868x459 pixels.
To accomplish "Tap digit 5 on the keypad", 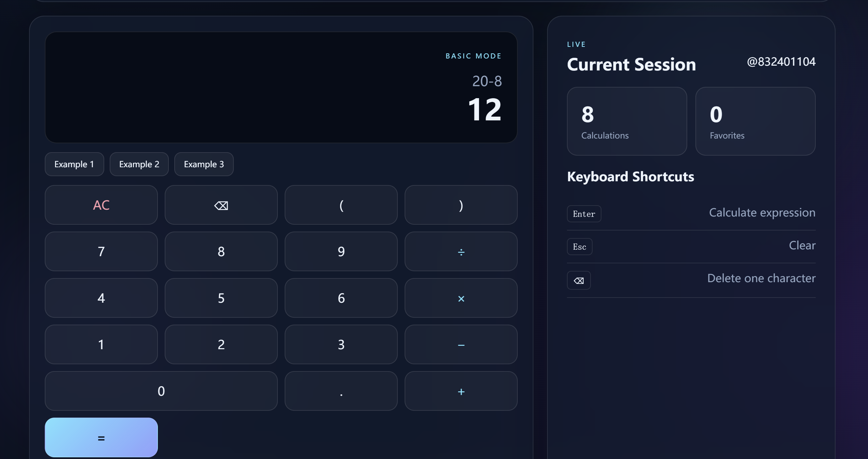I will click(x=221, y=298).
